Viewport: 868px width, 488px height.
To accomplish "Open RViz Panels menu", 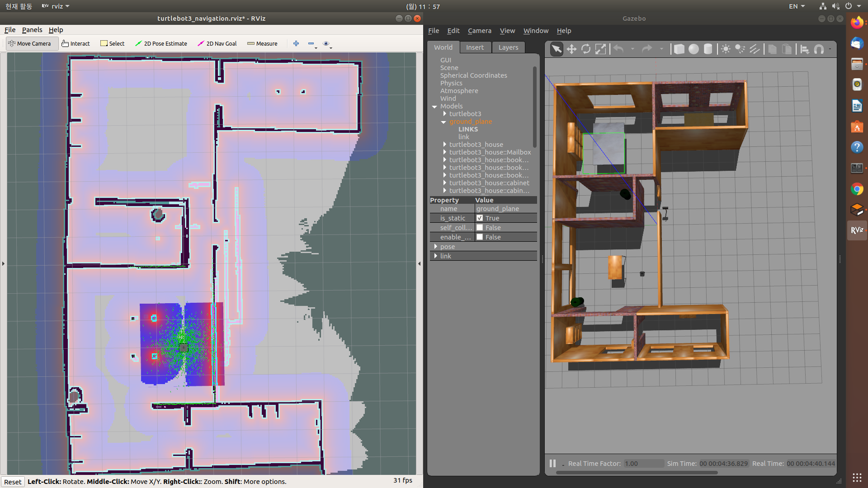I will (x=32, y=30).
